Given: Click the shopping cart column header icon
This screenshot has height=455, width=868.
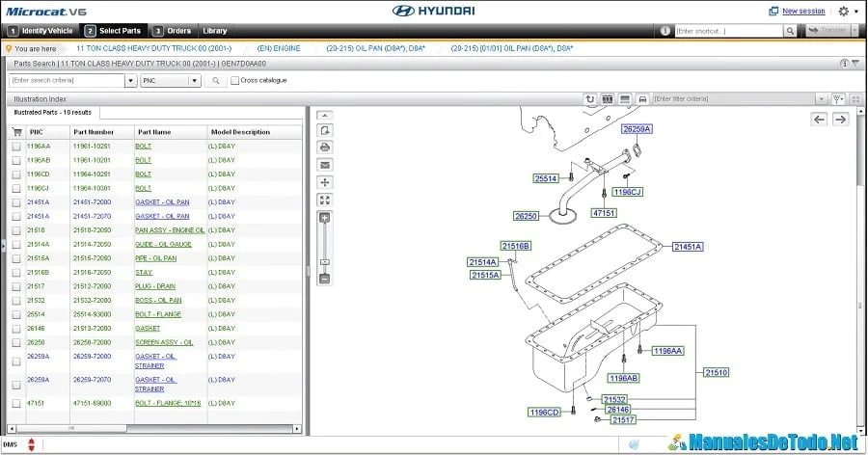Looking at the screenshot, I should [17, 132].
